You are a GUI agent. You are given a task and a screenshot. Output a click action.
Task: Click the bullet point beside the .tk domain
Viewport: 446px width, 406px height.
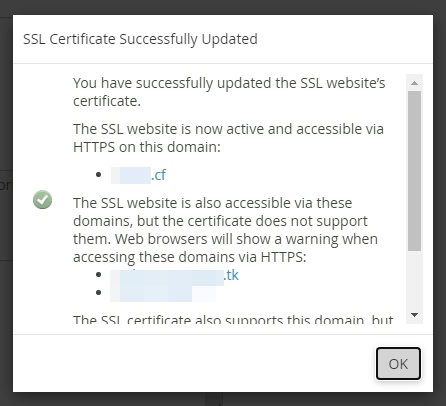coord(98,275)
